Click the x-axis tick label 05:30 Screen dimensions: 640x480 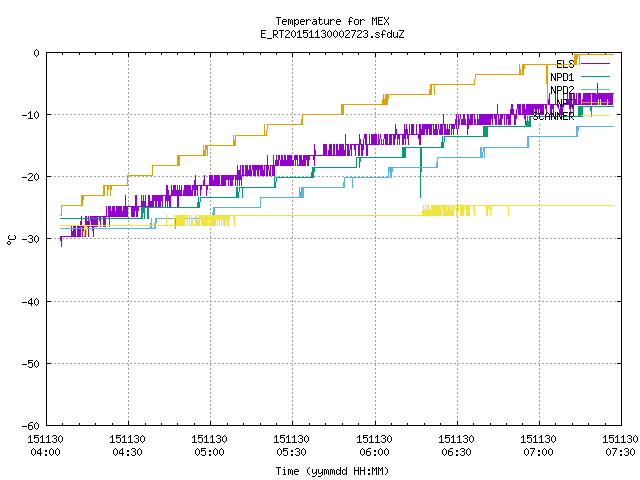point(291,452)
